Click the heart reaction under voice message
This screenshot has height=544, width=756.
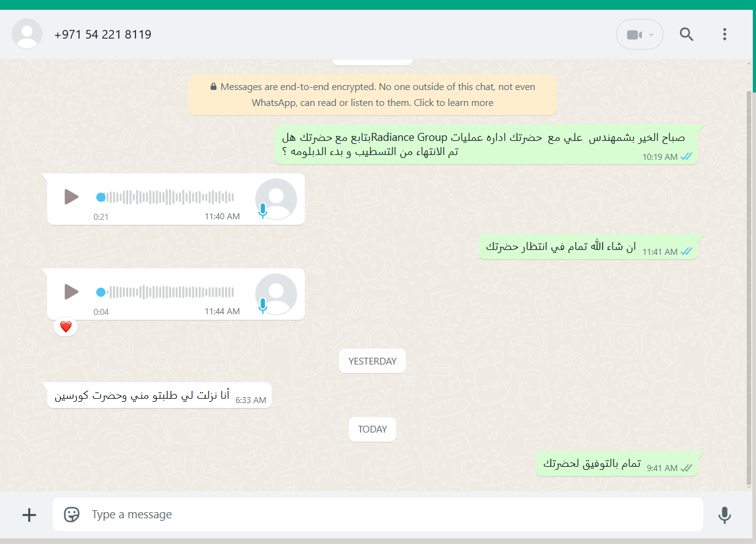pos(66,327)
